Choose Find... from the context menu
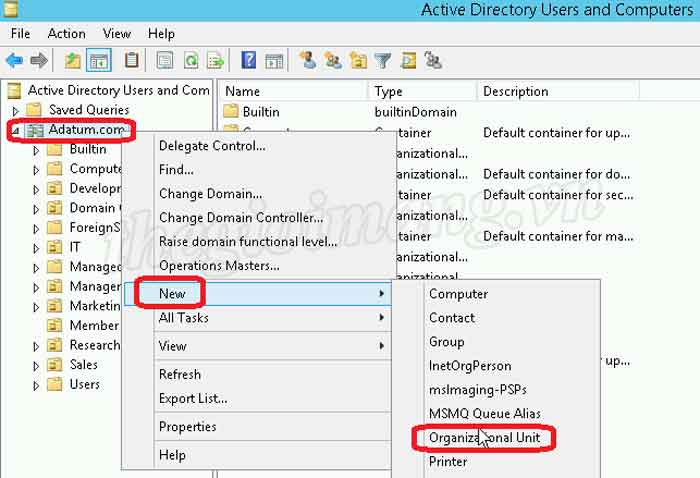This screenshot has height=478, width=700. tap(176, 170)
